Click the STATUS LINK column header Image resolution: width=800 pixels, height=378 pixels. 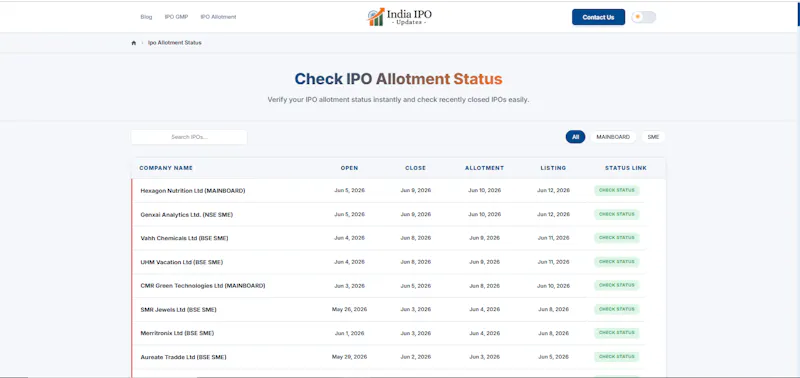coord(626,168)
